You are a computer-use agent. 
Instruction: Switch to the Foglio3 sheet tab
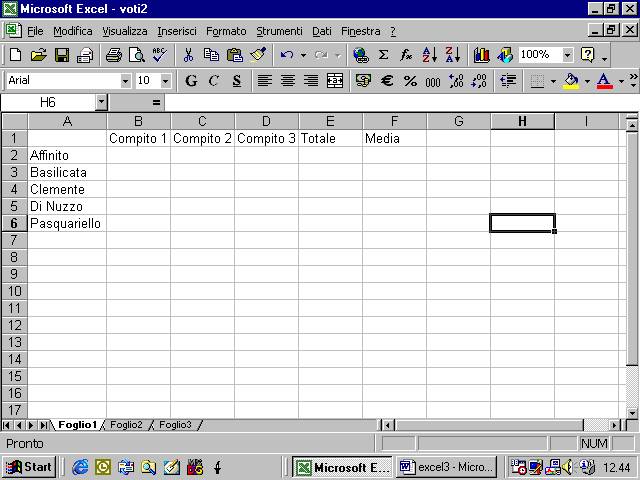coord(175,425)
